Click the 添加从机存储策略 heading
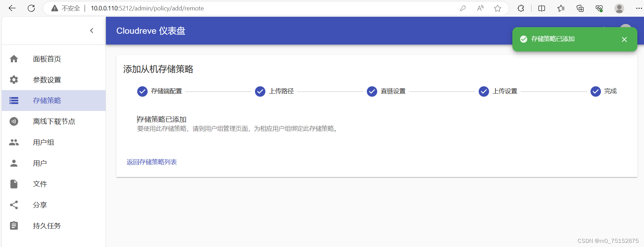Screen dimensions: 644x247 tap(158, 69)
